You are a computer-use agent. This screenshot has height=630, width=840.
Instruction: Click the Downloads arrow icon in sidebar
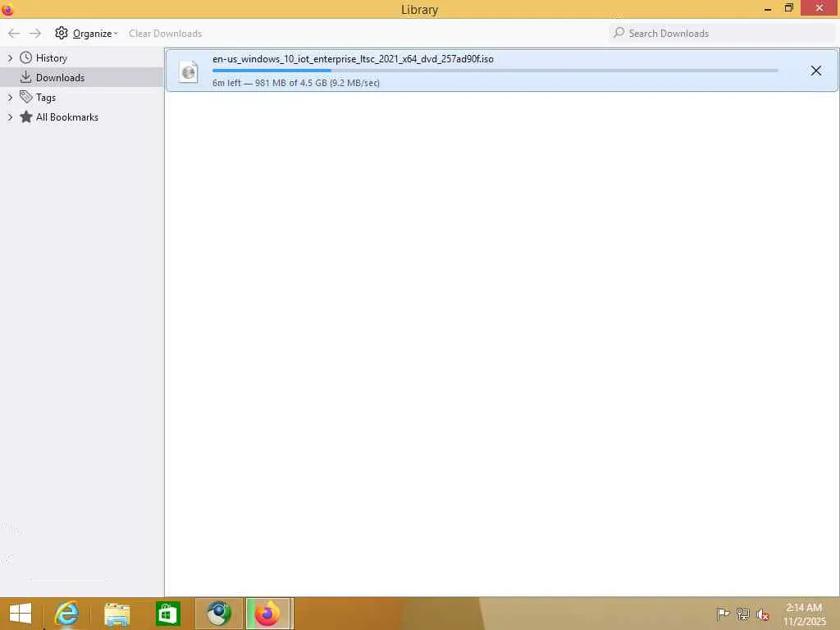(x=25, y=77)
